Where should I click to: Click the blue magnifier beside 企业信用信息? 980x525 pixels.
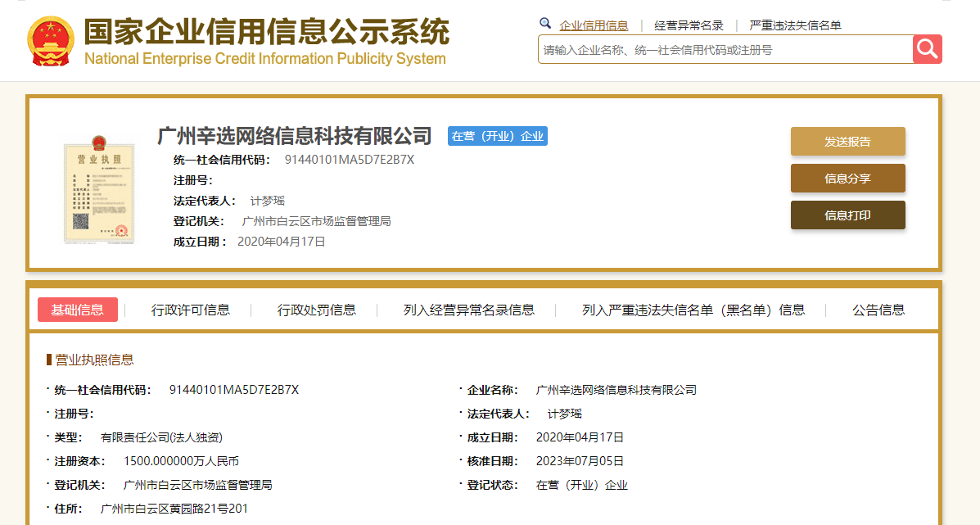[544, 24]
